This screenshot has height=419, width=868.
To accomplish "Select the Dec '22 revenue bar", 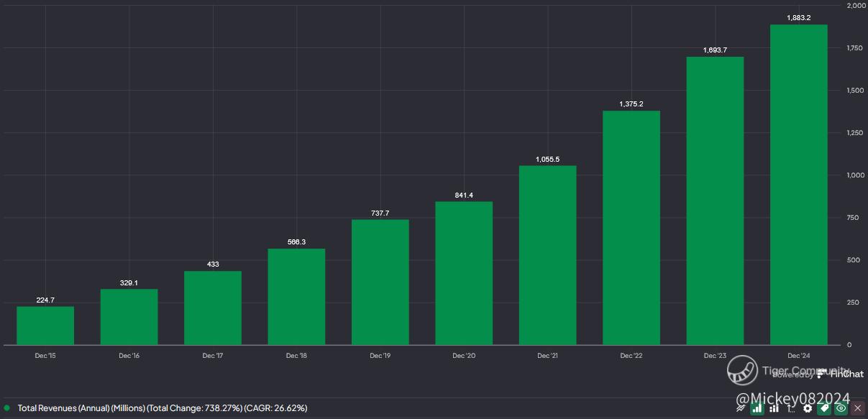I will click(x=631, y=228).
